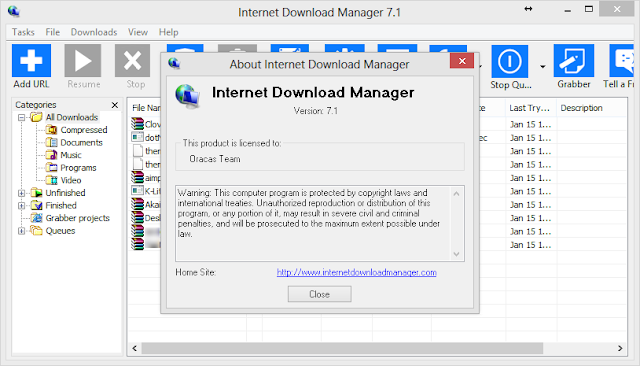Sort by Last Try column header
The image size is (640, 366).
(x=530, y=108)
